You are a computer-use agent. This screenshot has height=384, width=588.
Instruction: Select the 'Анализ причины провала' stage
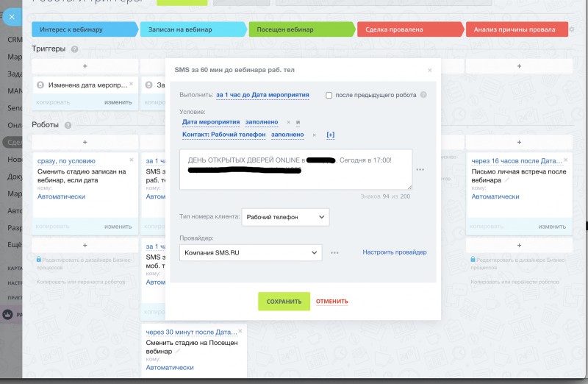pyautogui.click(x=517, y=29)
